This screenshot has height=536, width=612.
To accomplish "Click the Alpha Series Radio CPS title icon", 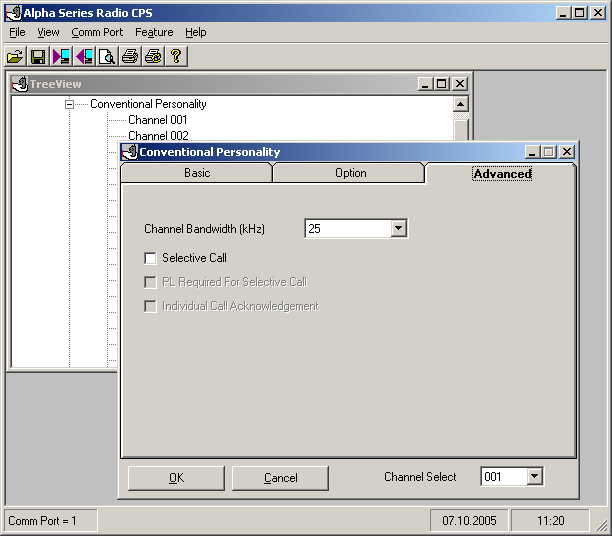I will coord(14,13).
